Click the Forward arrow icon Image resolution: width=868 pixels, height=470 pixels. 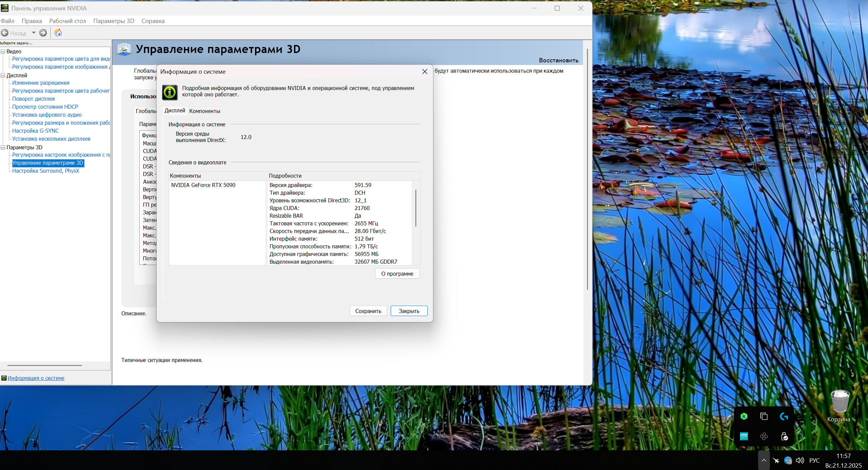(43, 33)
